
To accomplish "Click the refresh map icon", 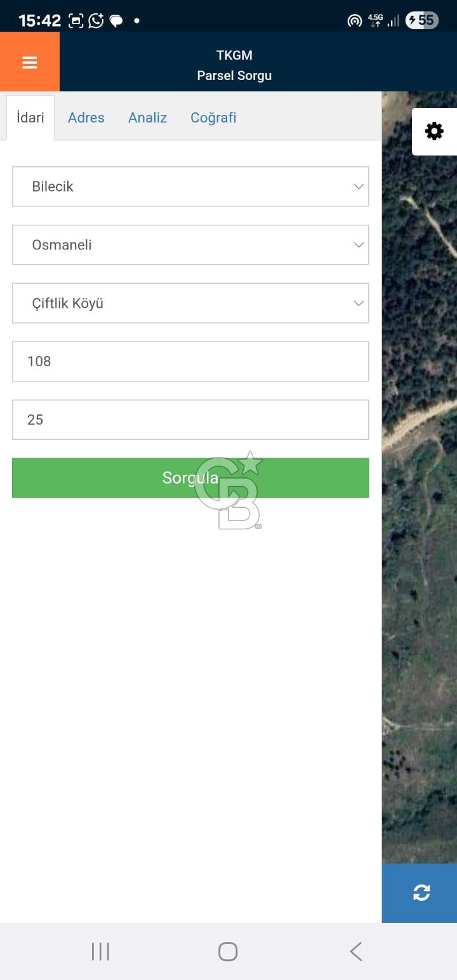I will [421, 892].
